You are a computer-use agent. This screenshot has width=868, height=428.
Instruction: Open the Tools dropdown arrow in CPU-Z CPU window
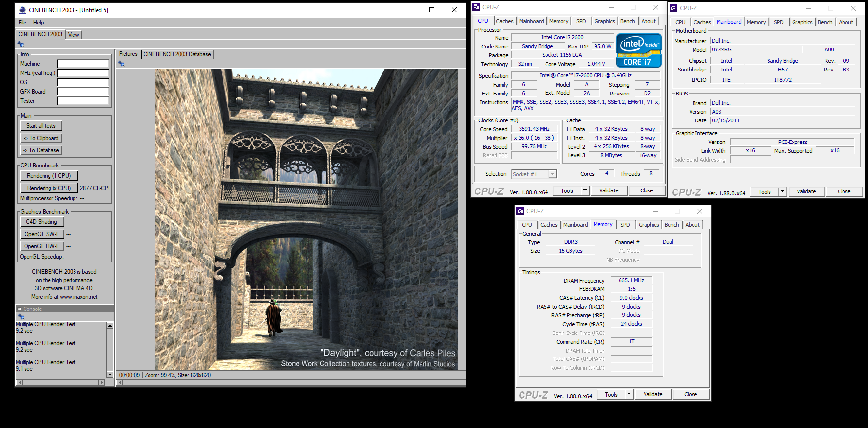click(x=585, y=190)
